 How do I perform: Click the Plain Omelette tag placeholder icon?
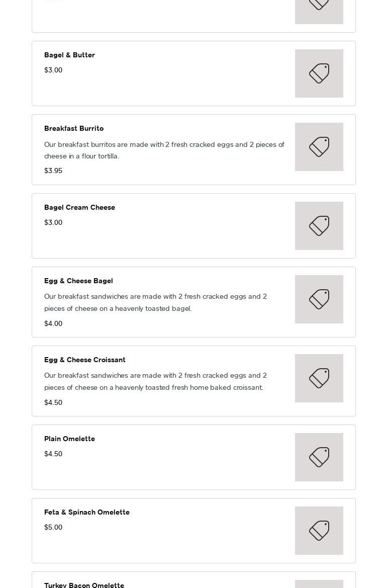[x=319, y=457]
